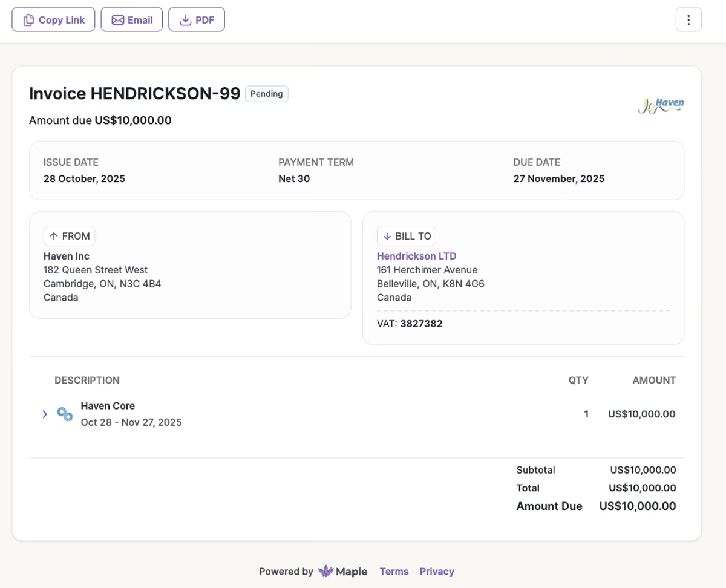The width and height of the screenshot is (726, 588).
Task: Click the Invoice HENDRICKSON-99 heading
Action: [x=134, y=94]
